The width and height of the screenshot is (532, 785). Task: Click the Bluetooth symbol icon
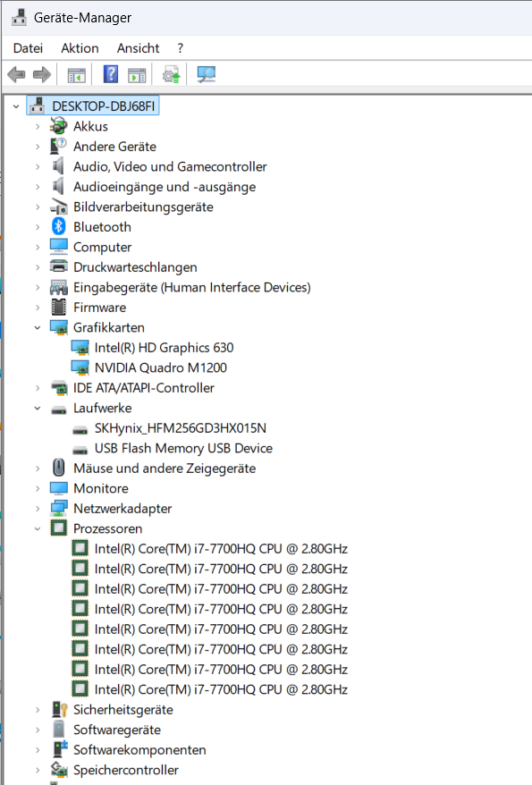(58, 227)
